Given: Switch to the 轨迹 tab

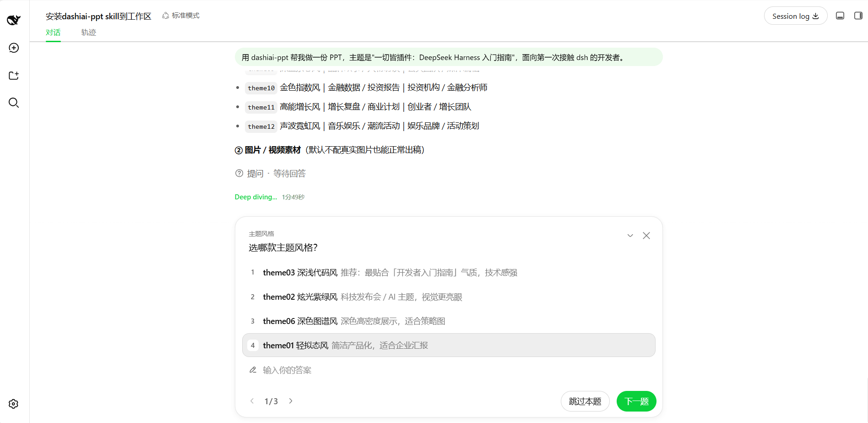Looking at the screenshot, I should (88, 33).
